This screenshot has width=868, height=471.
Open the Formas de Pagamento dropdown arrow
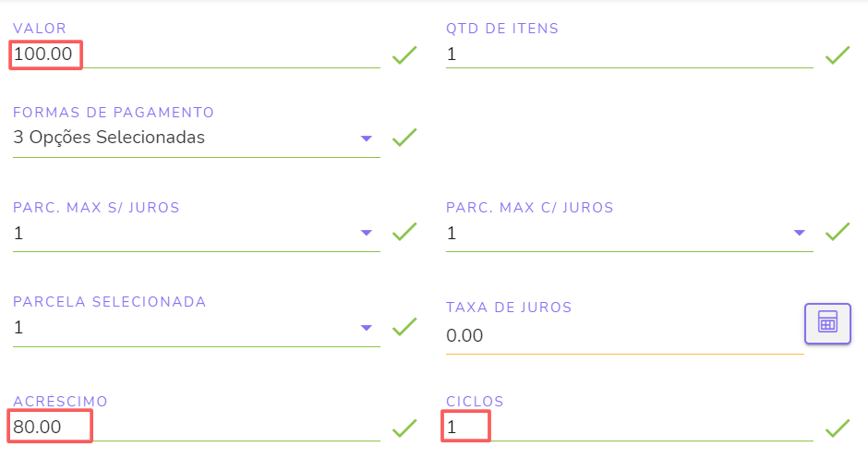367,139
